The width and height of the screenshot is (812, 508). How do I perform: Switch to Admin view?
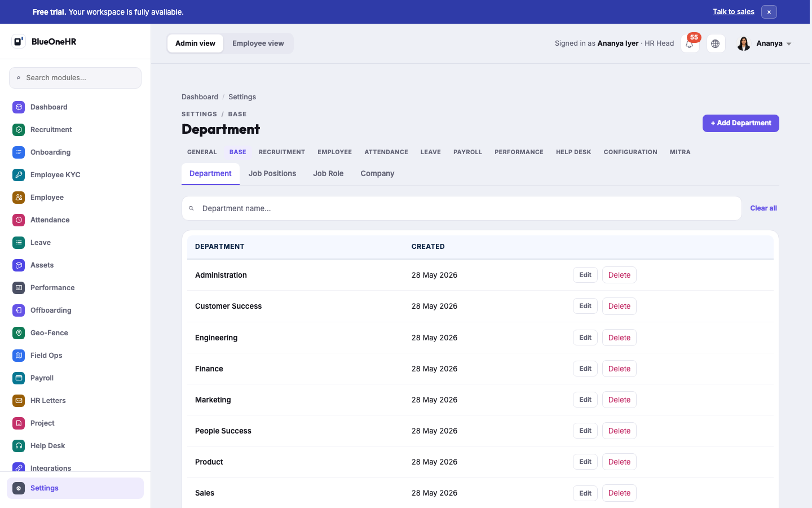195,43
